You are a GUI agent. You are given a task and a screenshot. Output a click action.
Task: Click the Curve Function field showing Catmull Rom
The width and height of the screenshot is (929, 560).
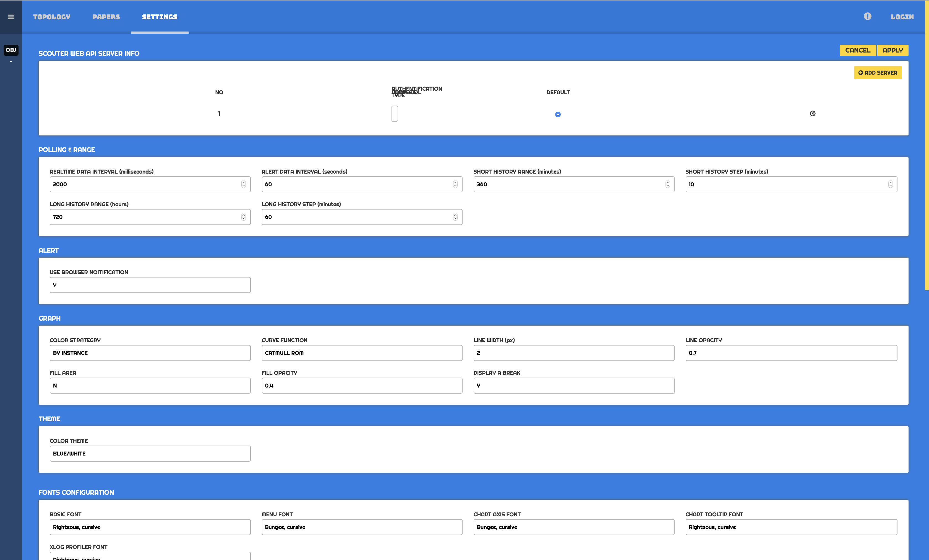tap(362, 353)
